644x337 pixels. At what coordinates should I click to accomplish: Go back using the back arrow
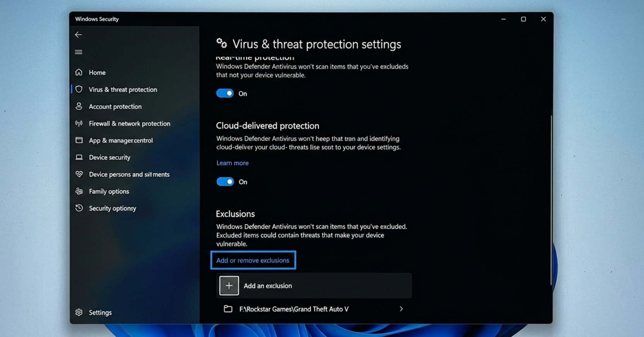(78, 35)
